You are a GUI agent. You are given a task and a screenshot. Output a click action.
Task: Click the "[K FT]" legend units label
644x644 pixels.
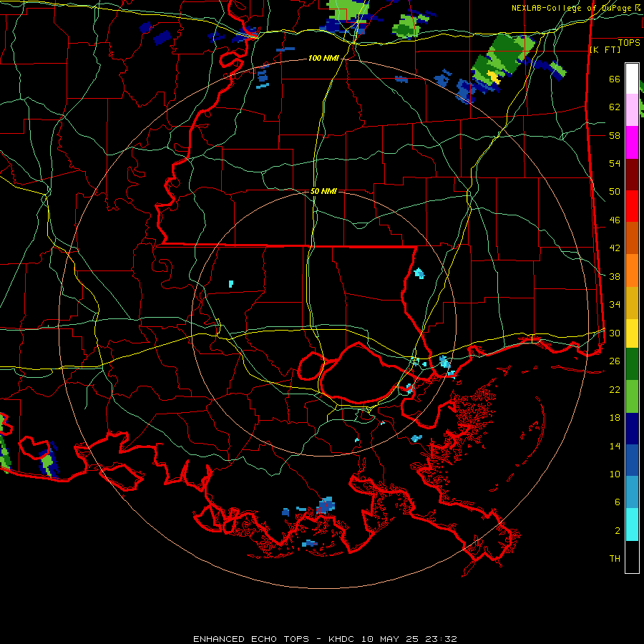[605, 49]
